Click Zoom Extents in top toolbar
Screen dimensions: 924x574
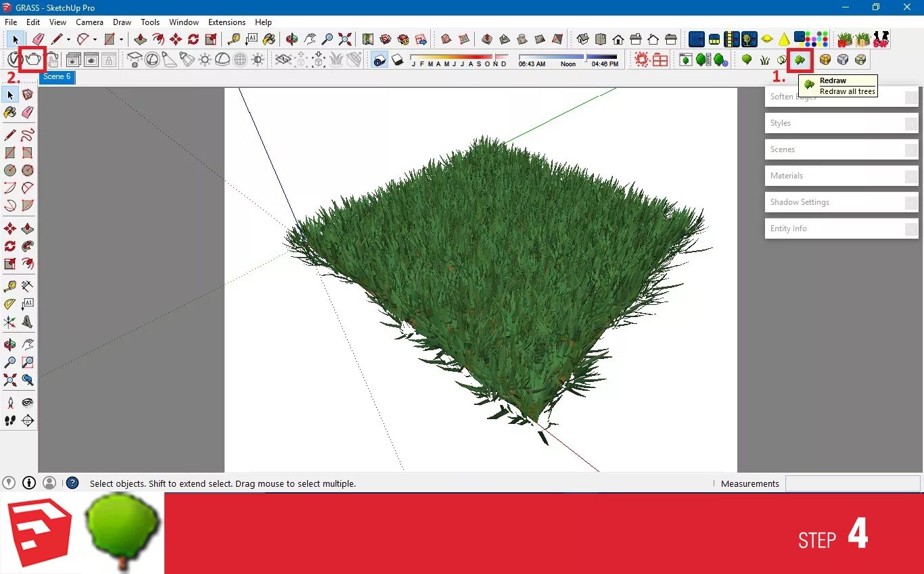point(345,39)
